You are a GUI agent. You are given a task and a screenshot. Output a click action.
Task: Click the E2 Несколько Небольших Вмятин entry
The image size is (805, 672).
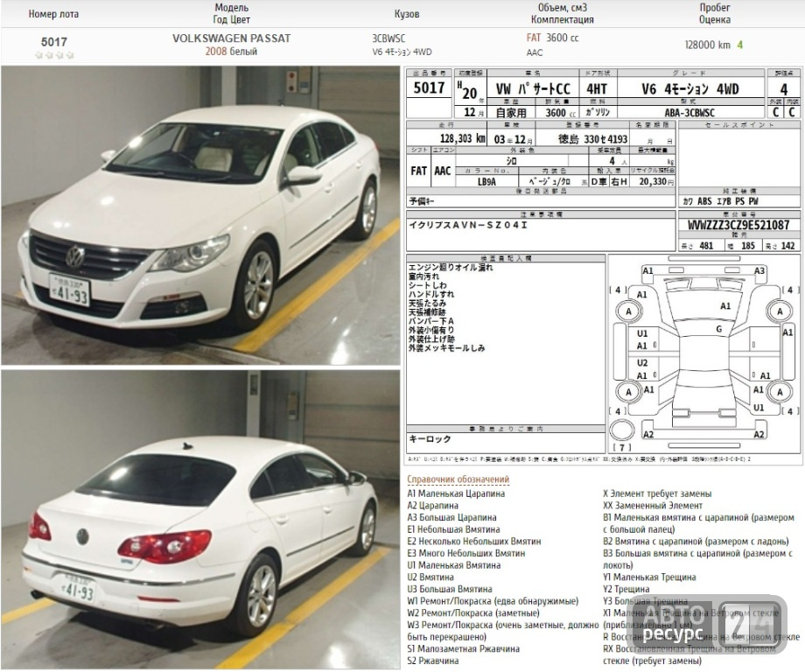(474, 541)
